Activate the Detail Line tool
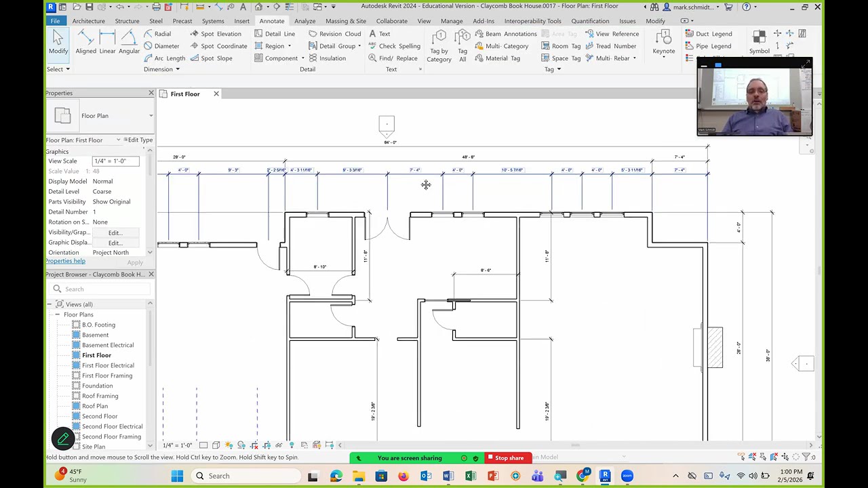Viewport: 868px width, 488px height. 275,34
